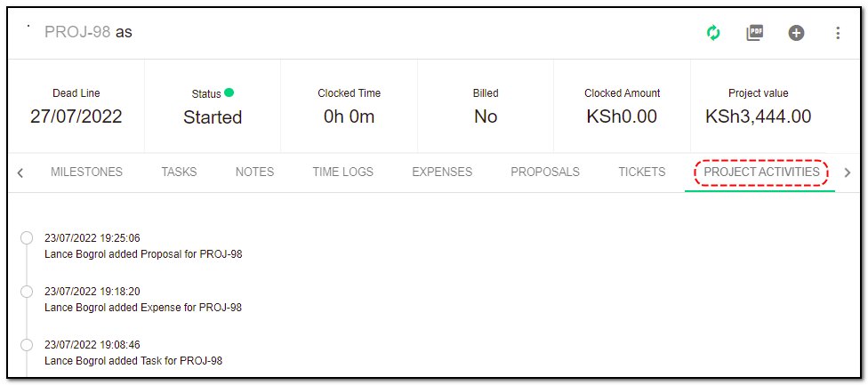
Task: Switch to the Milestones tab
Action: point(86,172)
